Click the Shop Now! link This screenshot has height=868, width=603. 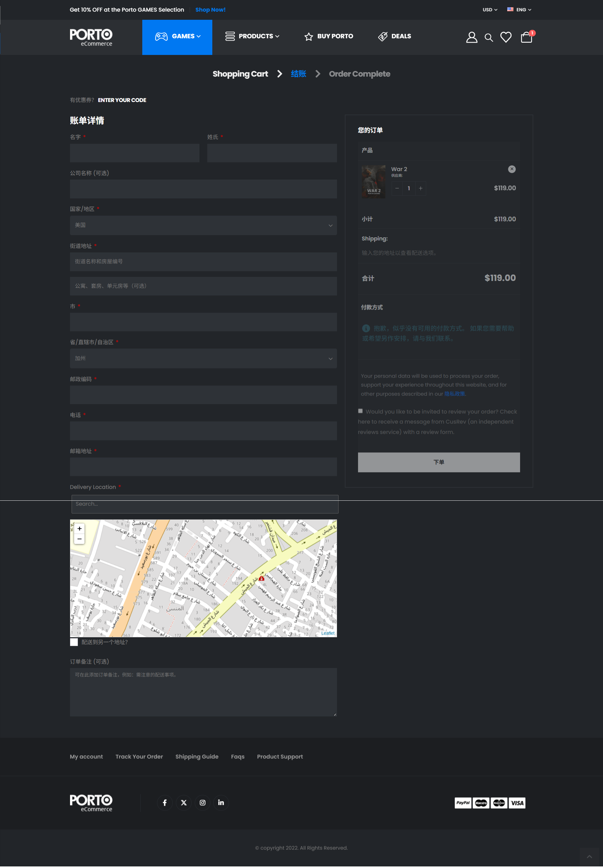210,10
